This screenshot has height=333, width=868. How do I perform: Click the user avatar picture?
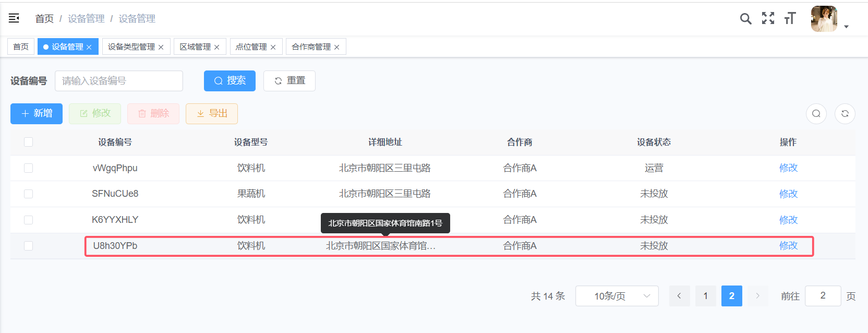click(x=824, y=19)
